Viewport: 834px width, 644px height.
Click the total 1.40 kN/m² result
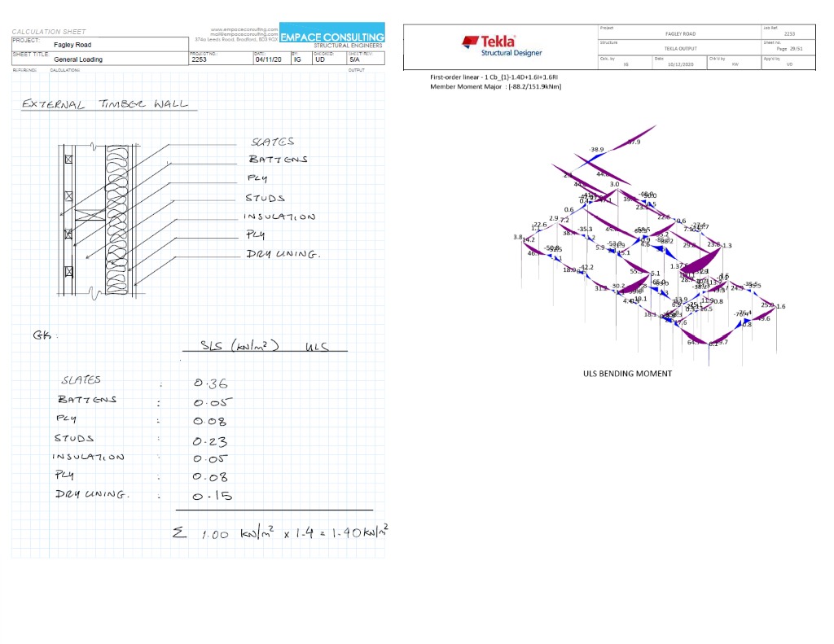click(x=360, y=532)
